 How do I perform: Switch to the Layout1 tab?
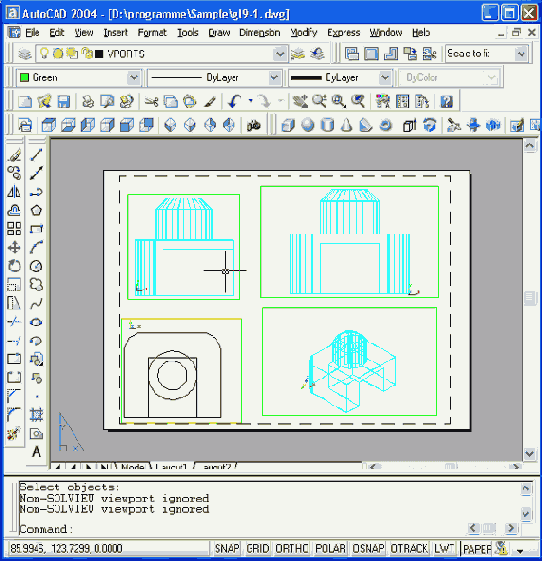point(172,467)
